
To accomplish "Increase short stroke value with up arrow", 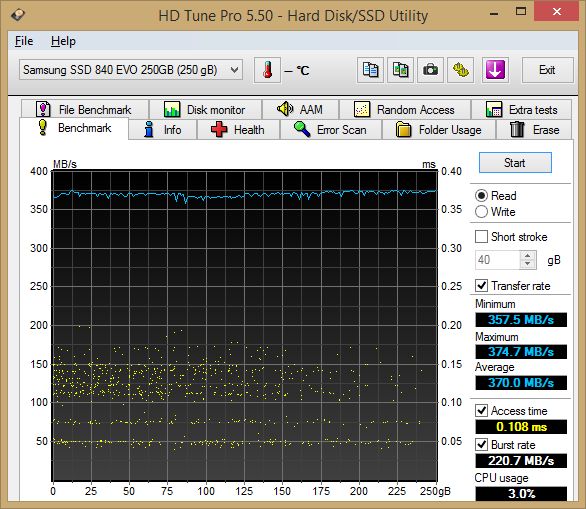I will click(527, 256).
